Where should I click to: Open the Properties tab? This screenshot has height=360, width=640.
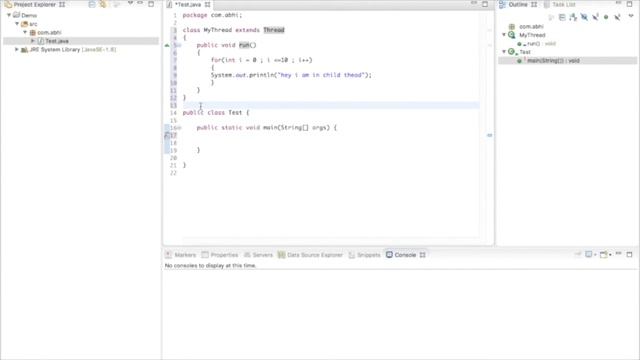tap(220, 255)
